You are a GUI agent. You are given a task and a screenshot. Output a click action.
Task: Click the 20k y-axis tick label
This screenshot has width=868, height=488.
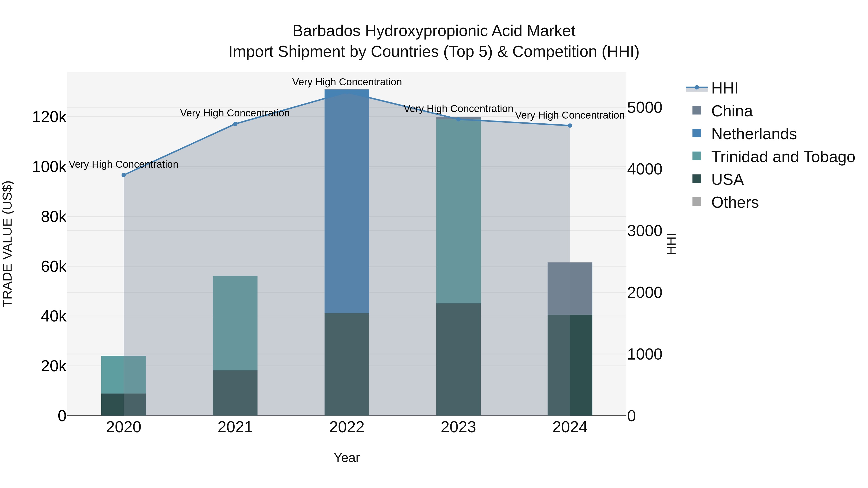(54, 366)
